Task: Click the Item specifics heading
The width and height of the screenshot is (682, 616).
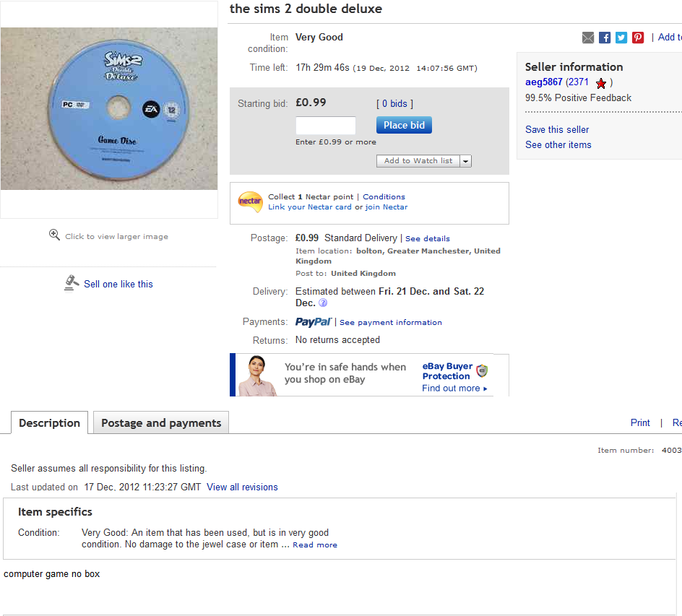Action: coord(55,512)
